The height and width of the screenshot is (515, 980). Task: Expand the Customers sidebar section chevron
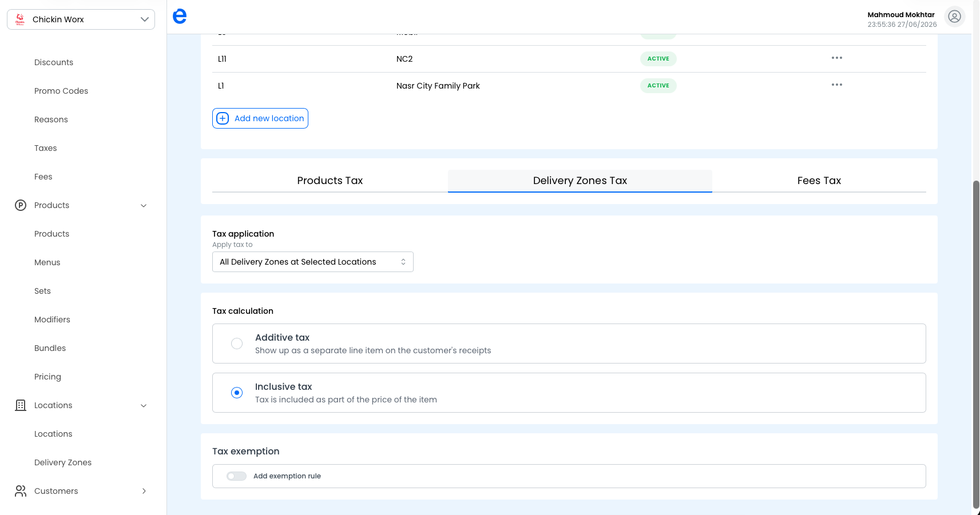pos(144,491)
